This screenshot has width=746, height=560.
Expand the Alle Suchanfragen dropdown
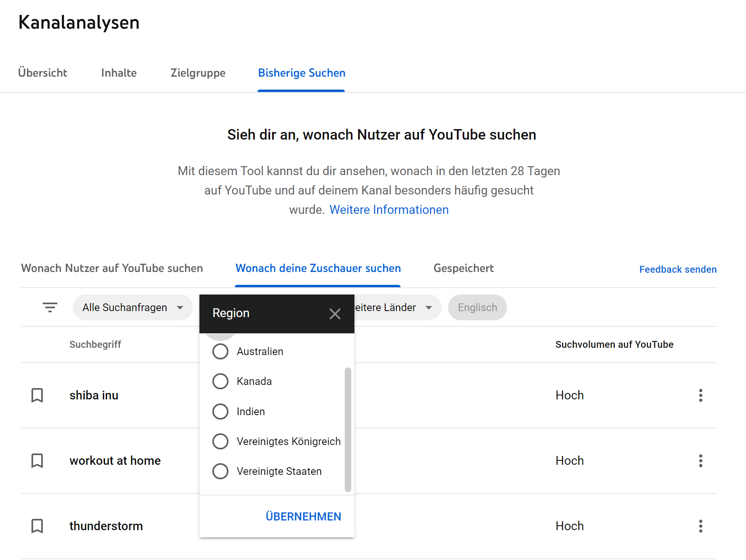click(x=132, y=307)
